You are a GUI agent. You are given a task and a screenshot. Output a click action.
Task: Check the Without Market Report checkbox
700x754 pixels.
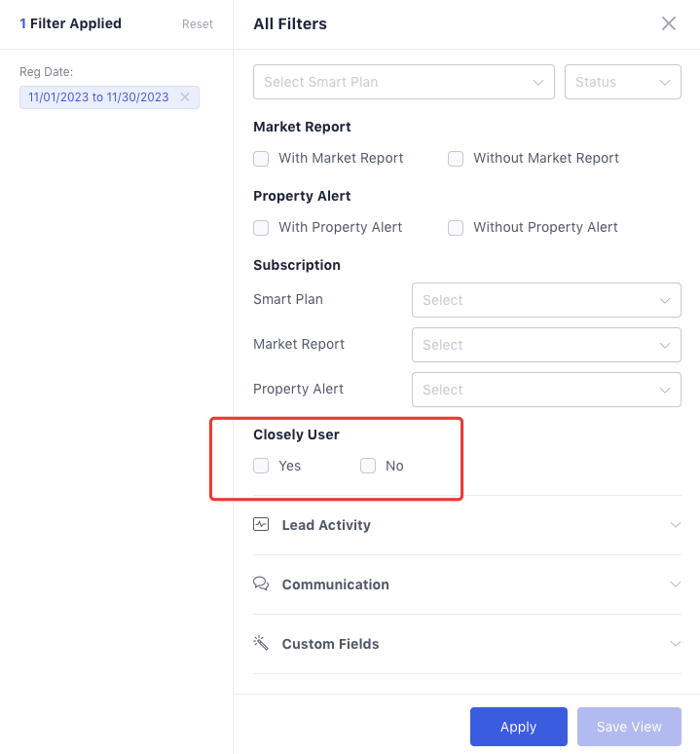456,158
